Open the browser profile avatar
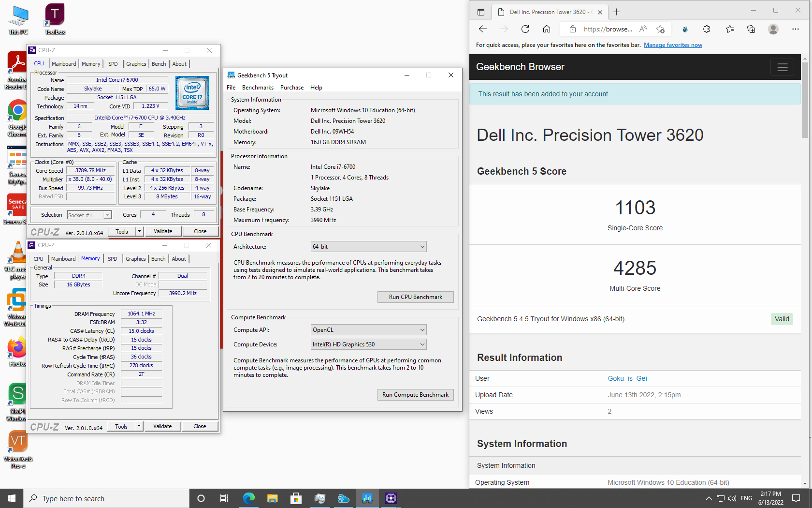 pos(773,29)
